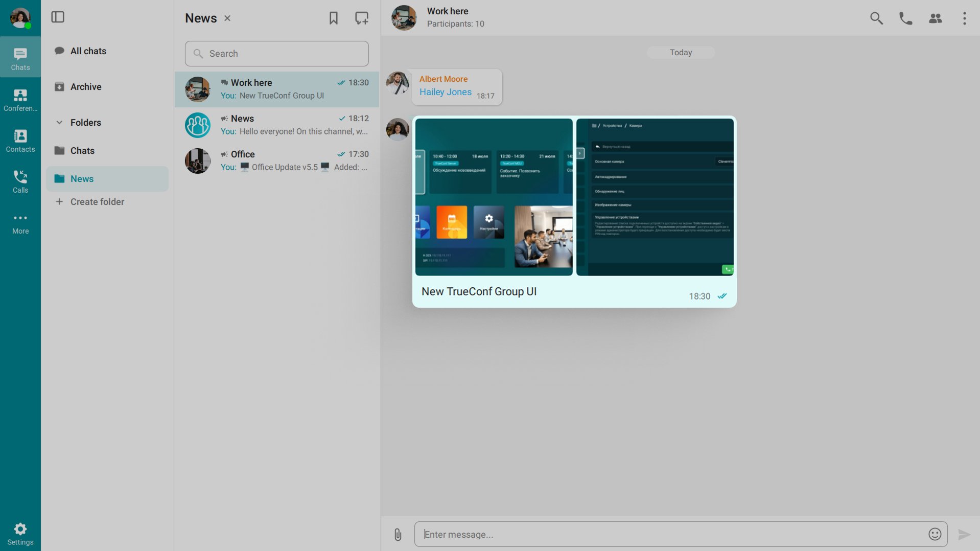Open the News channel chat
This screenshot has width=980, height=551.
pyautogui.click(x=277, y=125)
